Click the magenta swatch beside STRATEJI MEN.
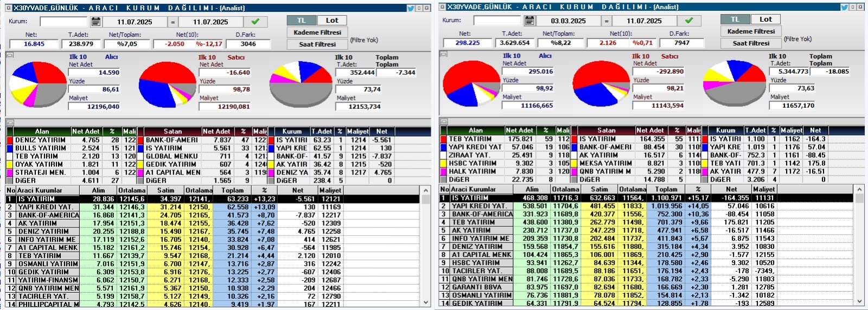 tap(10, 172)
